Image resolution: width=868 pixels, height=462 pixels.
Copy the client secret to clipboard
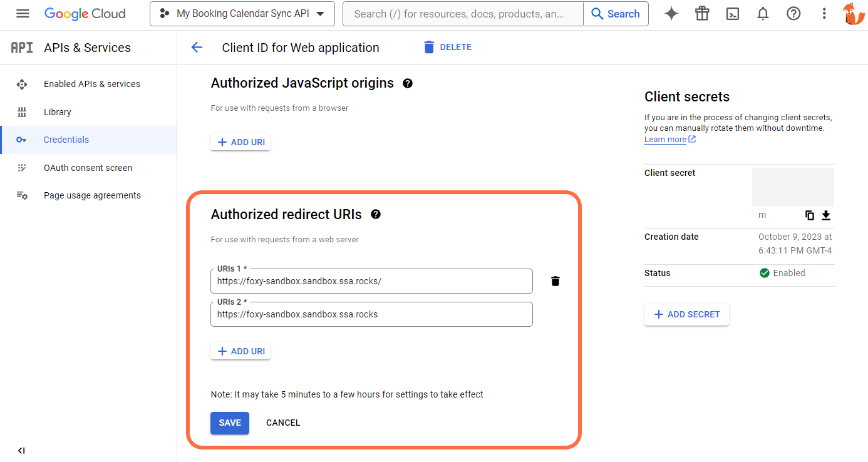coord(809,215)
